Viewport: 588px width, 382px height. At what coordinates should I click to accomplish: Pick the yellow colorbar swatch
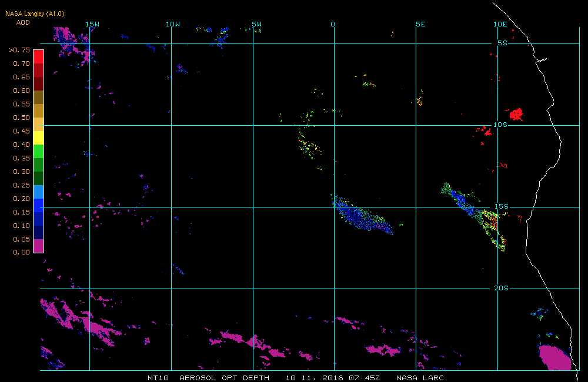click(39, 138)
